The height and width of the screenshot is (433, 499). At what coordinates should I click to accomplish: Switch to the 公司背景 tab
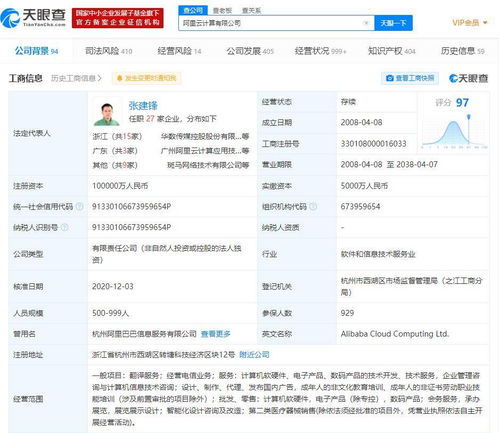[36, 51]
